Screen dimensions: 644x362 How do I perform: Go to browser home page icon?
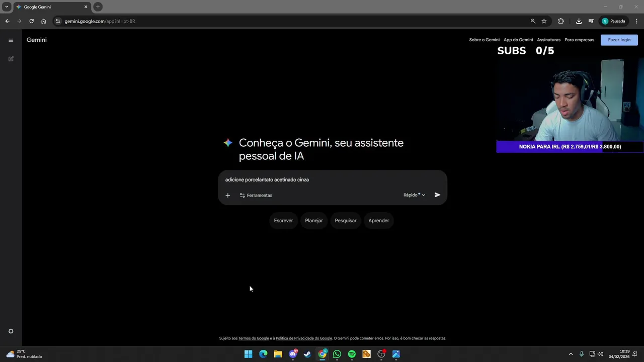click(x=44, y=21)
